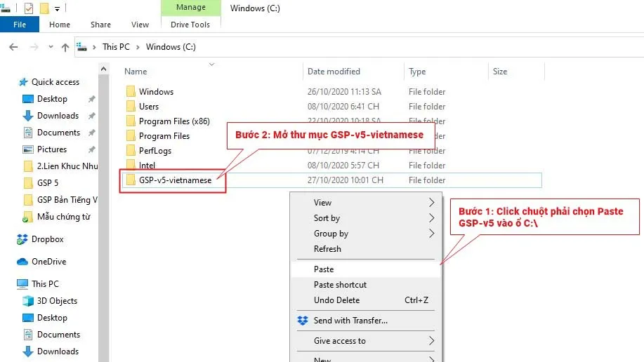Open the Program Files (x86) folder

[x=173, y=121]
